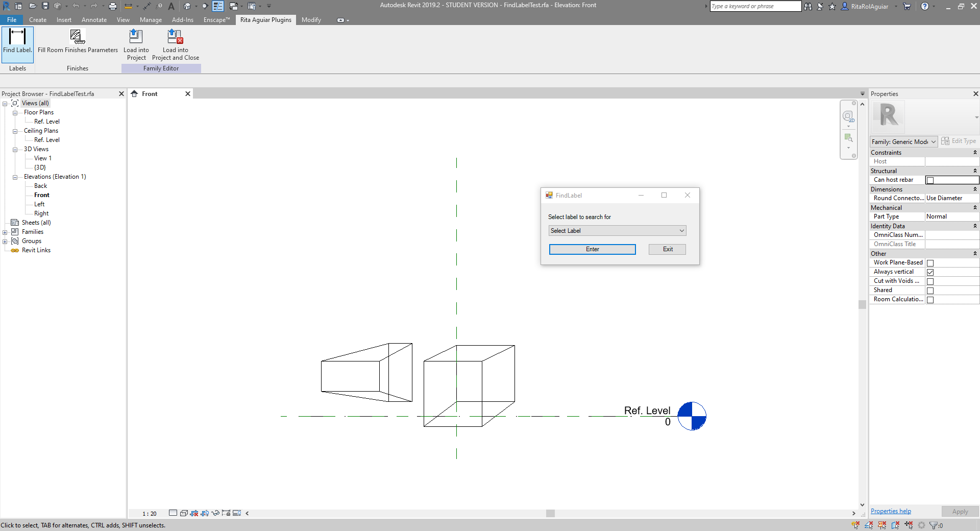
Task: Activate the Aligned Dimension quick access tool
Action: pos(128,6)
